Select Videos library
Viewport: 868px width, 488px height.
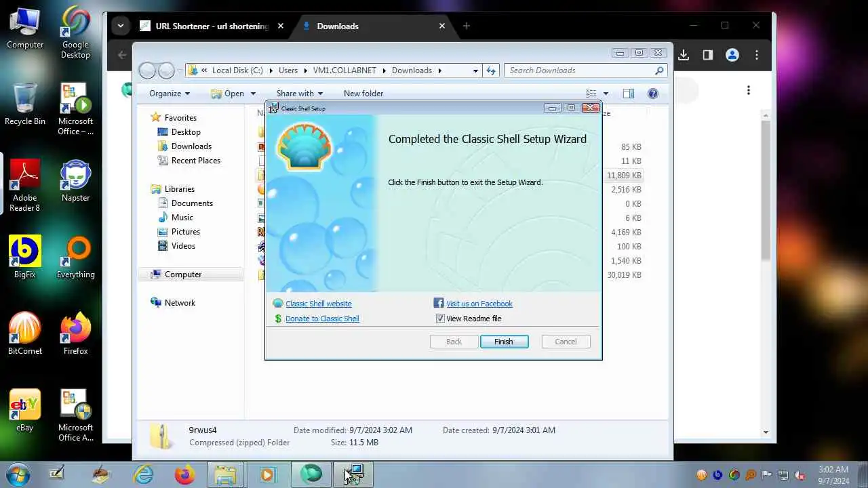(x=183, y=246)
